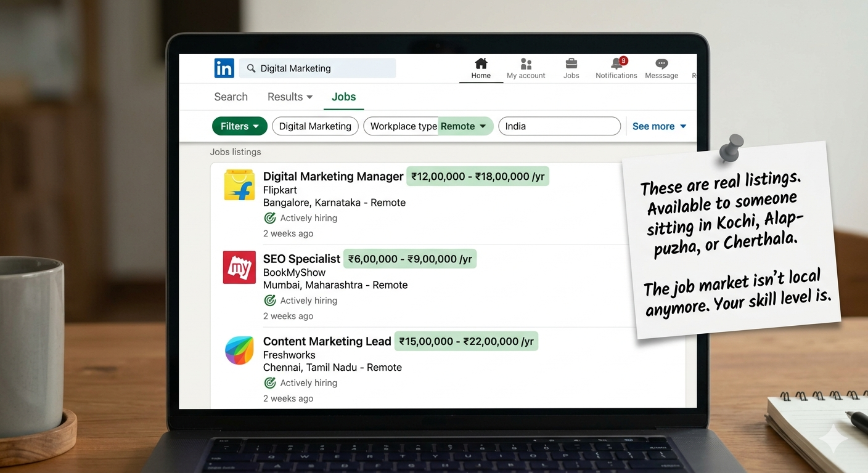Viewport: 868px width, 473px height.
Task: Click the search magnifier icon
Action: tap(251, 68)
